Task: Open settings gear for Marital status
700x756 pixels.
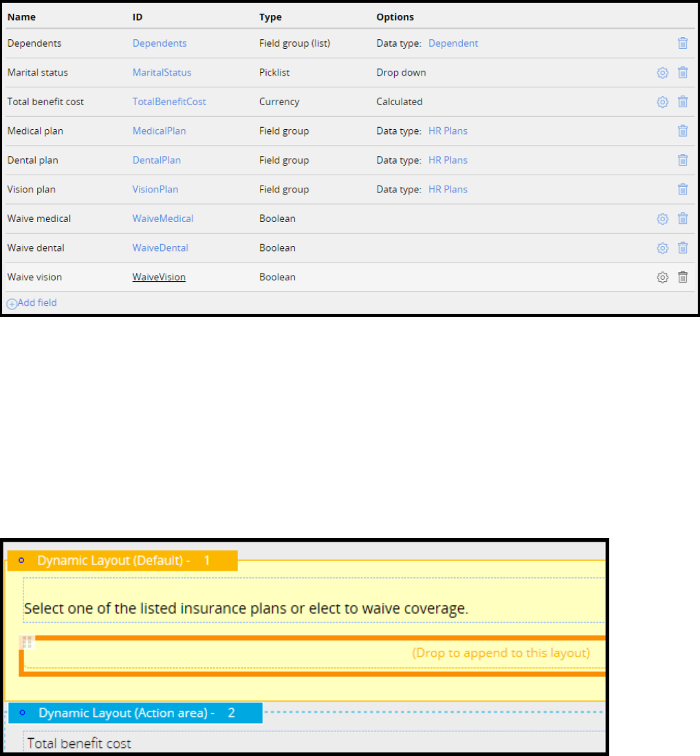Action: coord(662,72)
